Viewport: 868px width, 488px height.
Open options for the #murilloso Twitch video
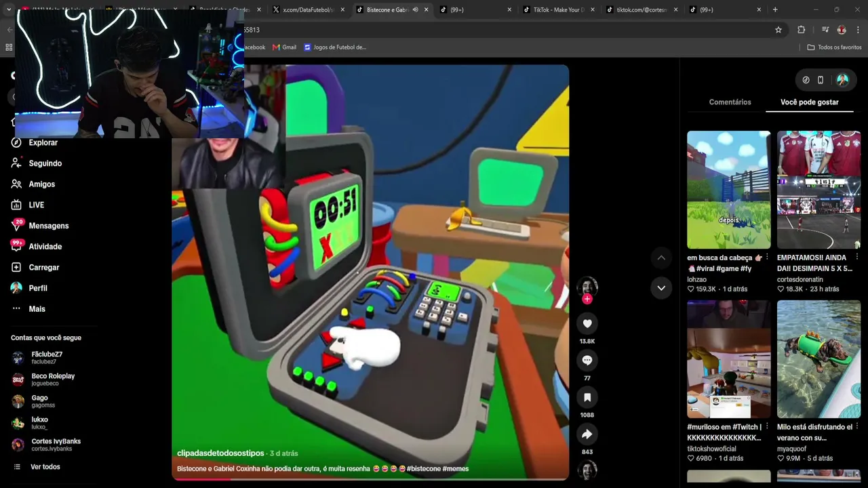[767, 427]
